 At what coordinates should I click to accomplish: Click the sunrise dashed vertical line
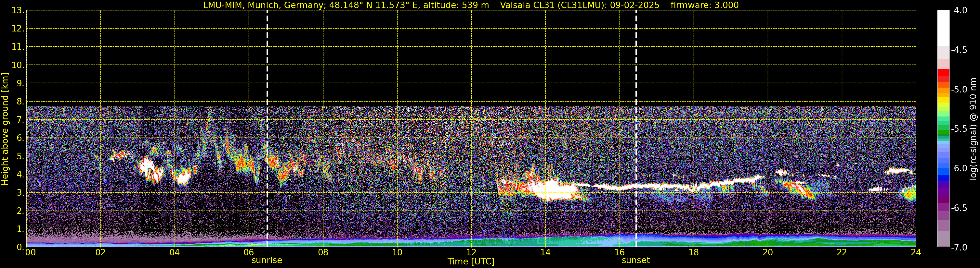[x=267, y=129]
